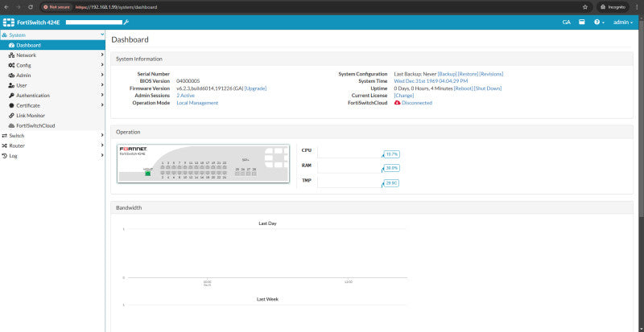Screen dimensions: 644x332
Task: Expand the Switch menu arrow
Action: click(102, 135)
